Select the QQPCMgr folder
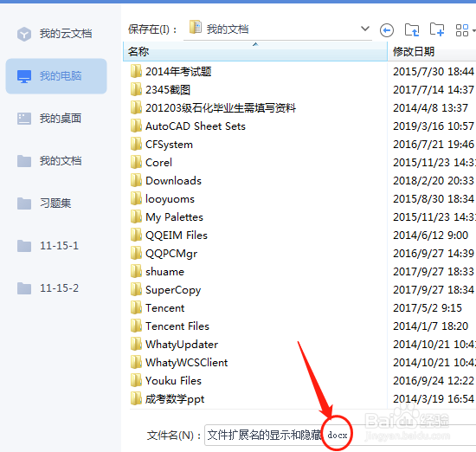Viewport: 476px width, 452px height. pos(164,254)
